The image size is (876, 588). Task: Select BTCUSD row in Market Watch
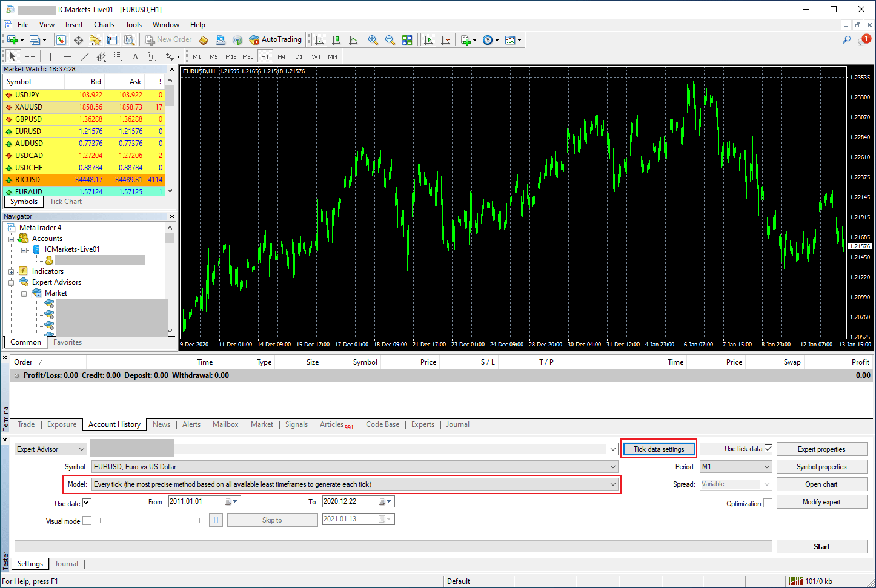tap(84, 180)
